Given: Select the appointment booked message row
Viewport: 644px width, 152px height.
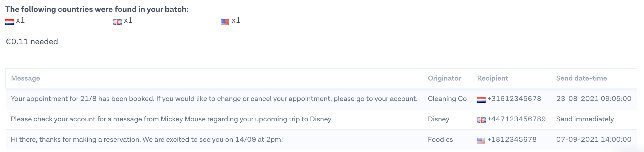Looking at the screenshot, I should (214, 99).
